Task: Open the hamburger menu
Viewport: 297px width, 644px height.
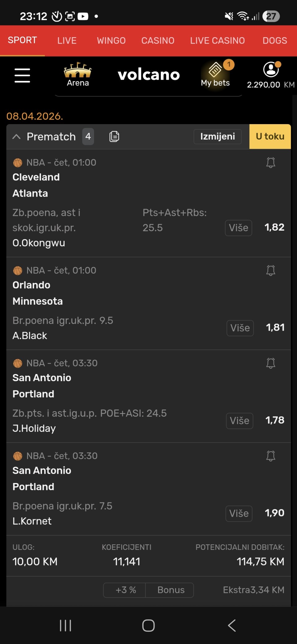Action: point(22,76)
